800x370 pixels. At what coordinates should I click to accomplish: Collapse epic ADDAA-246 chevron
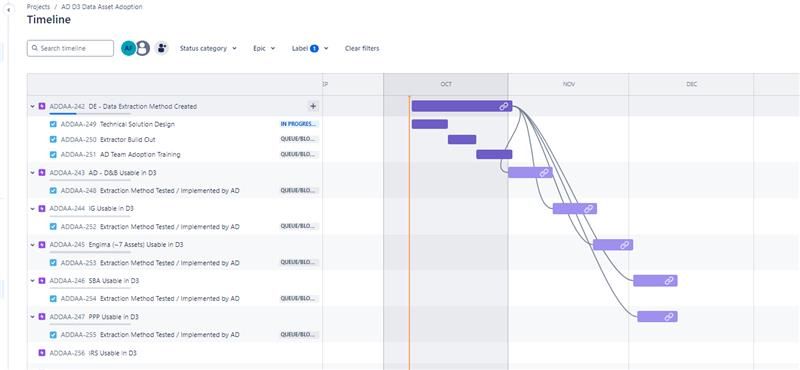pyautogui.click(x=33, y=281)
